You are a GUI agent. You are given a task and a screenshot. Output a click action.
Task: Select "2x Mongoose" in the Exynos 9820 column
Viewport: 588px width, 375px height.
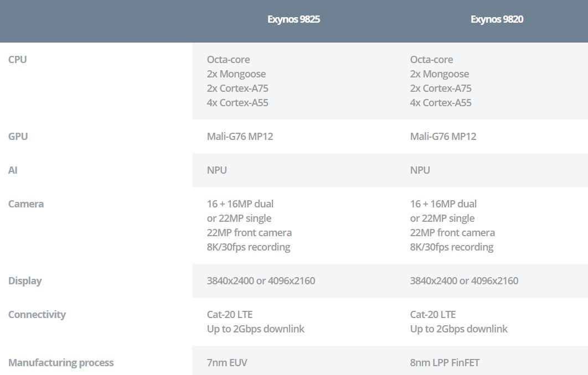click(440, 74)
